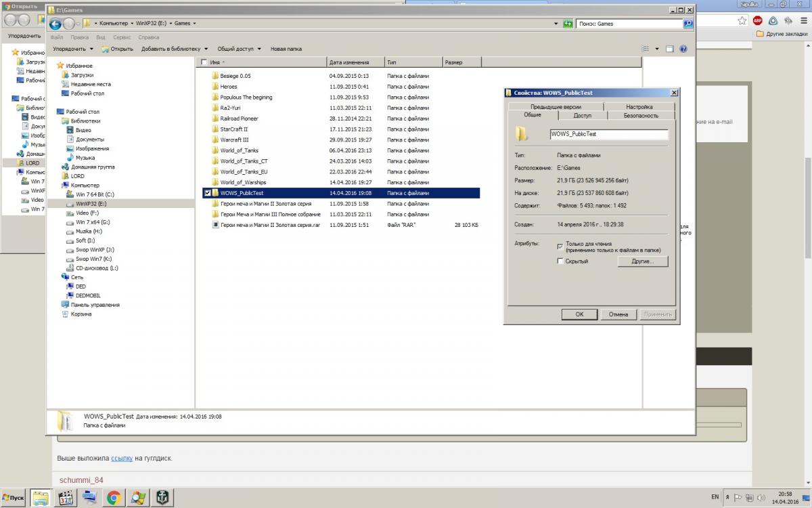Open the view options dropdown arrow
812x508 pixels.
[656, 49]
